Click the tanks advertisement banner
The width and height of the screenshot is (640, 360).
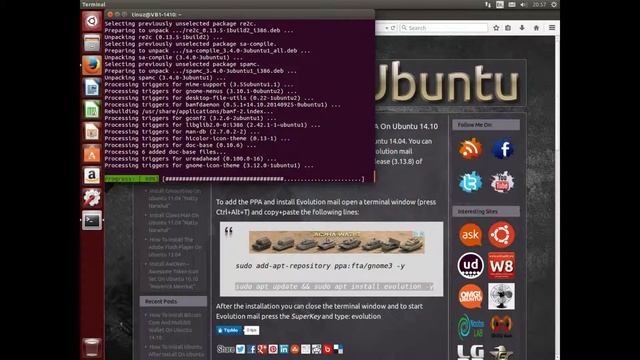click(x=337, y=242)
